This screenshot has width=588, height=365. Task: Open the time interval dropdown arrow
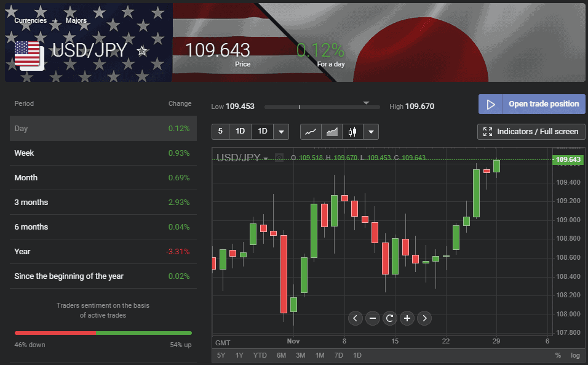click(281, 132)
